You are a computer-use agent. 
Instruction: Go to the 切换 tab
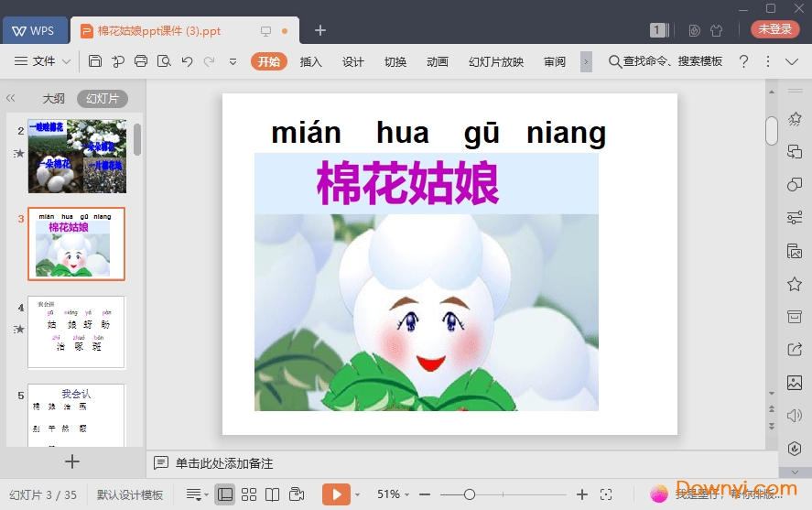395,61
